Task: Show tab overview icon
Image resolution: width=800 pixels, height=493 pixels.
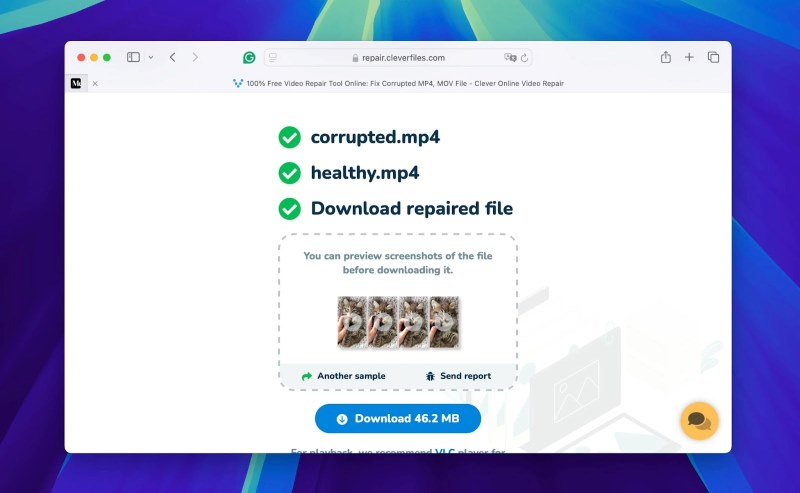Action: point(713,57)
